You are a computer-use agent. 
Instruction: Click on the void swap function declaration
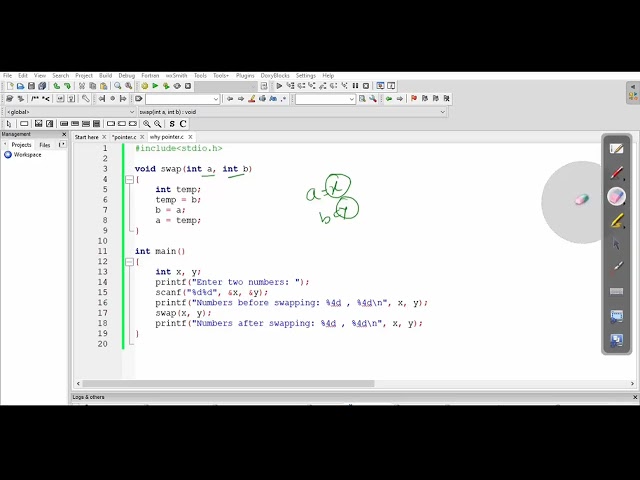click(x=193, y=169)
